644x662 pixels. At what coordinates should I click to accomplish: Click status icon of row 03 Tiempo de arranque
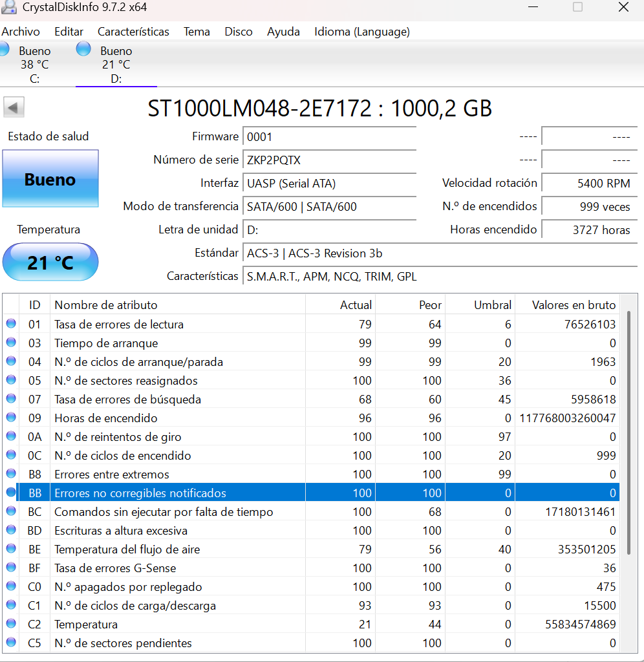[11, 343]
